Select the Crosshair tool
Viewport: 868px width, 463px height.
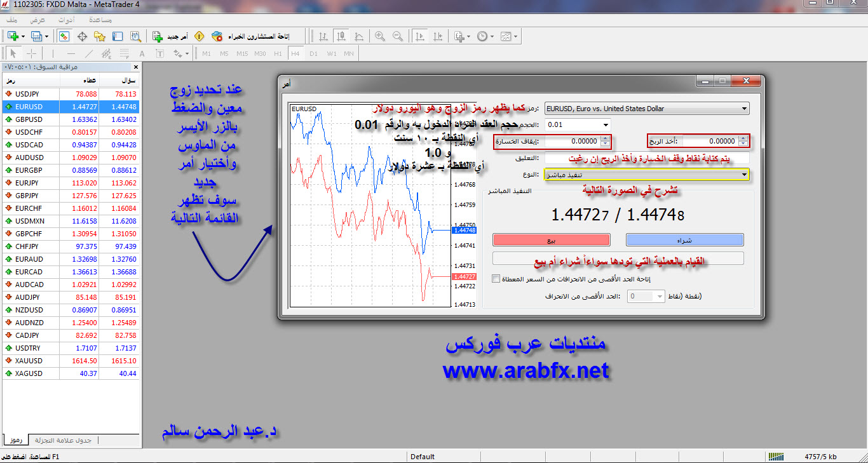point(31,53)
